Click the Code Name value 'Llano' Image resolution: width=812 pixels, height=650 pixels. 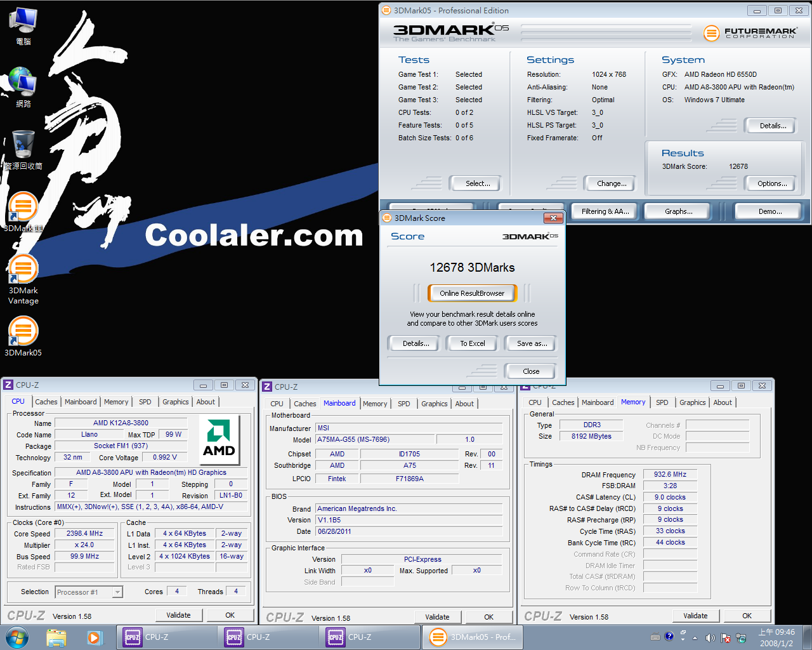(89, 434)
